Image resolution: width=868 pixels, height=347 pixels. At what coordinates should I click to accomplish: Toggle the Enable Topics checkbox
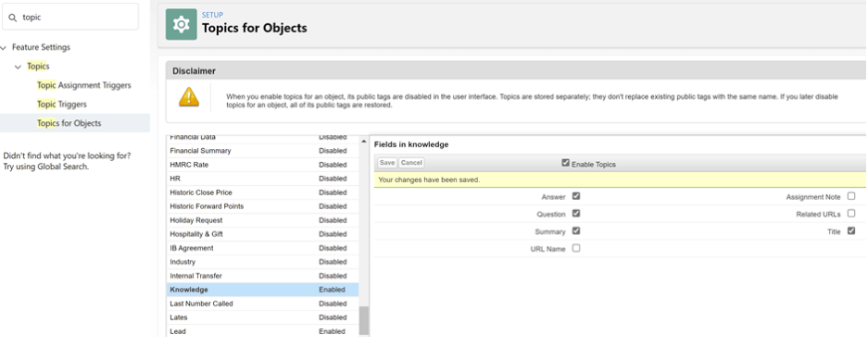[x=565, y=163]
